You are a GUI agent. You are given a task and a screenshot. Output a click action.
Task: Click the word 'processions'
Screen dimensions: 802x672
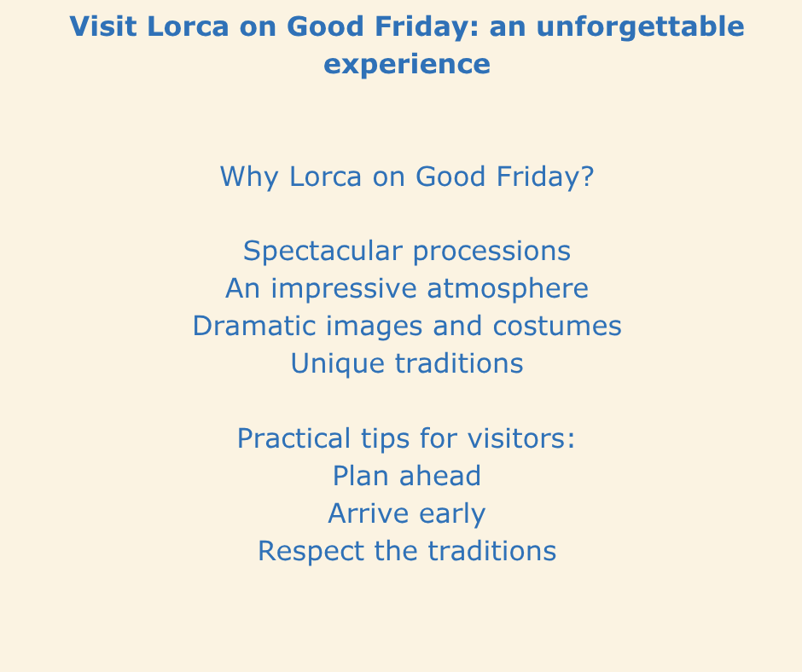tap(491, 252)
